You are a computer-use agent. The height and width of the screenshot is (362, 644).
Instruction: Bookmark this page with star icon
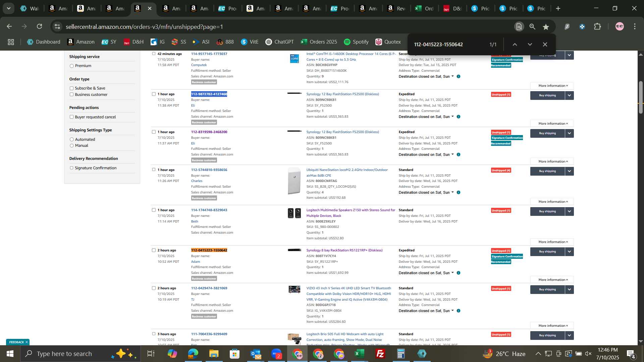[x=546, y=27]
